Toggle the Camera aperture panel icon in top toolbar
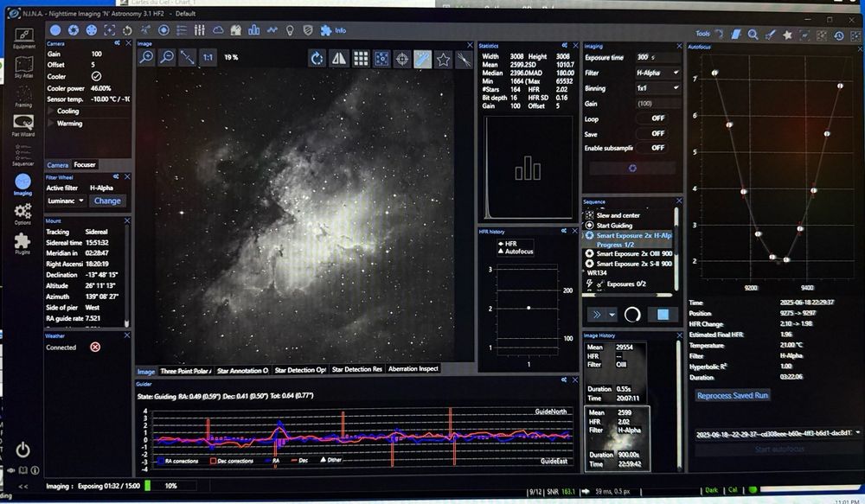The image size is (865, 504). (74, 30)
